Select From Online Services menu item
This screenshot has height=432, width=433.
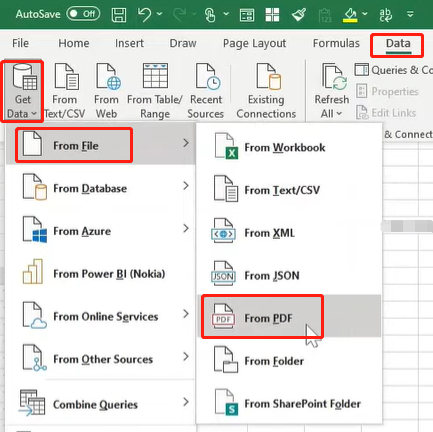pos(100,316)
